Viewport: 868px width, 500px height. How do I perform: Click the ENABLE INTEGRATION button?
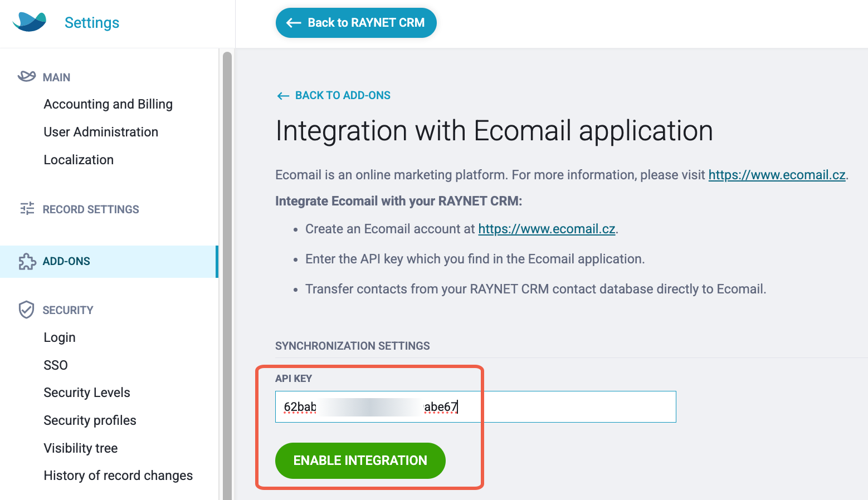360,460
